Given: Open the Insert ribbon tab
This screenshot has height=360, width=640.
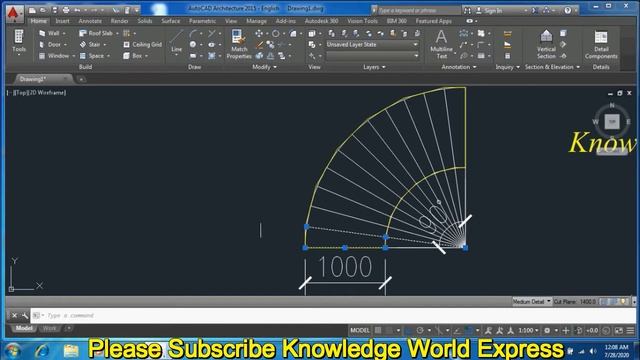Looking at the screenshot, I should tap(62, 21).
